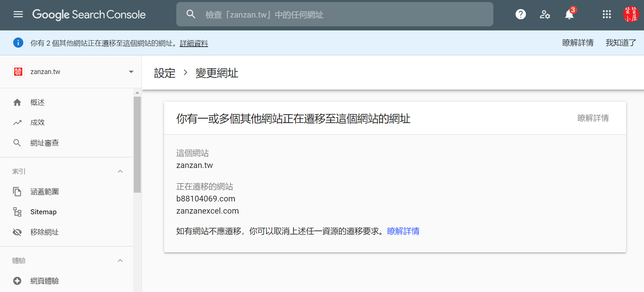Viewport: 644px width, 292px height.
Task: Open the Google apps grid
Action: pyautogui.click(x=607, y=14)
